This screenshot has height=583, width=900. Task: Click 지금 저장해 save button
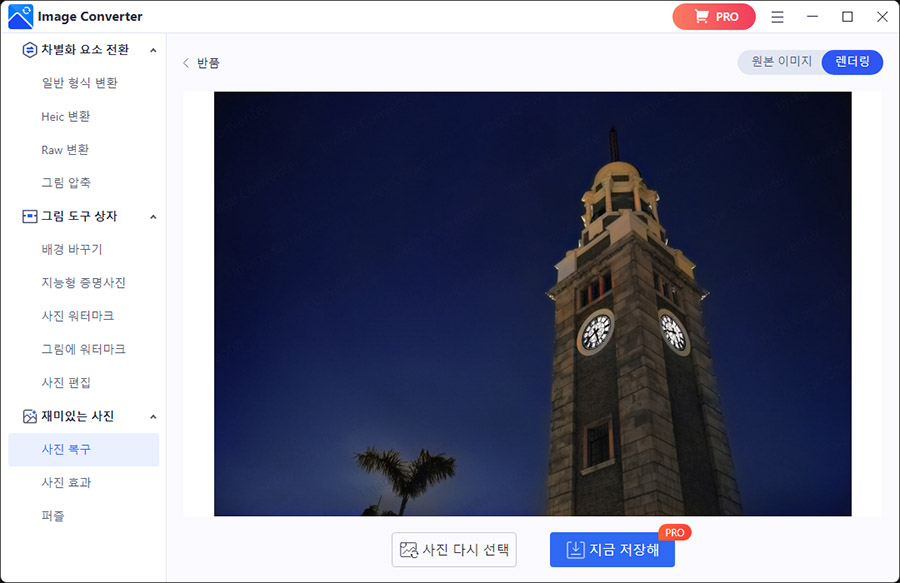(612, 550)
